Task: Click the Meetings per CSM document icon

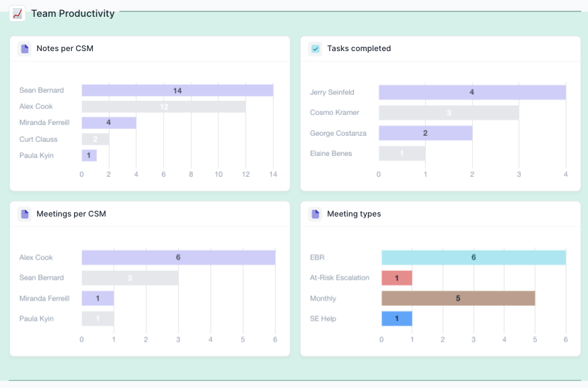Action: pos(25,214)
